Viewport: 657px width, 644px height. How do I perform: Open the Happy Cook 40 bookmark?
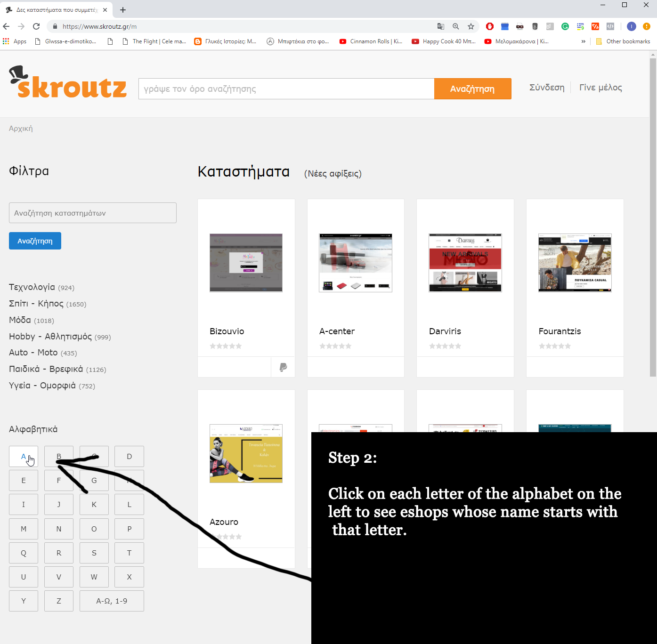[444, 41]
